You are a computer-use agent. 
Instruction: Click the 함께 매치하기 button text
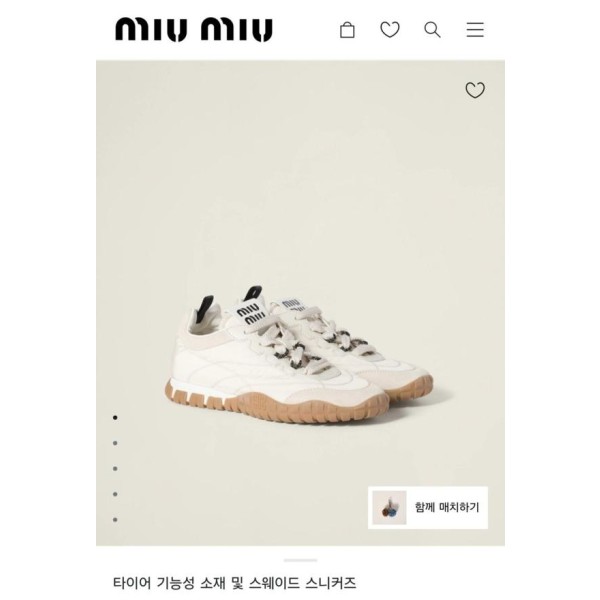[447, 507]
